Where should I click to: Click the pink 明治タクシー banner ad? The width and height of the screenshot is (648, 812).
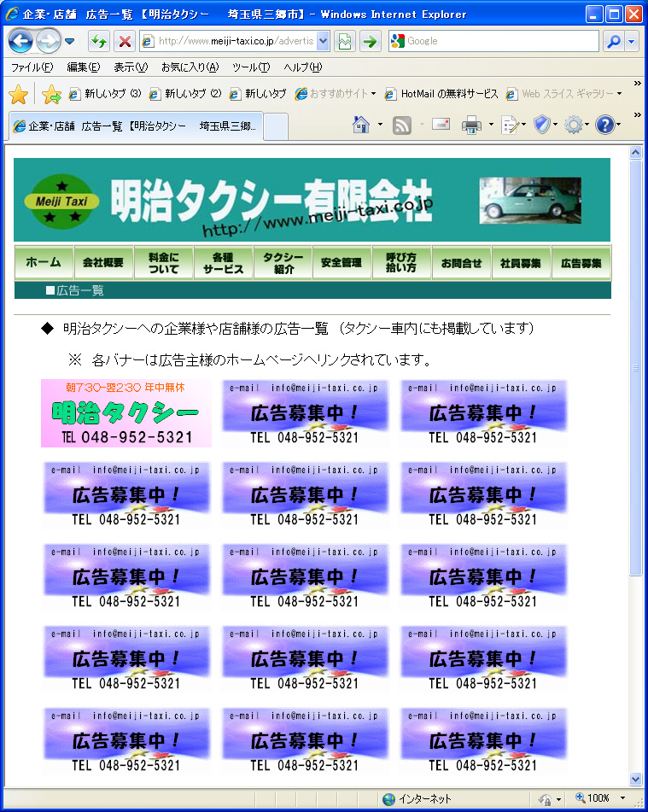126,413
